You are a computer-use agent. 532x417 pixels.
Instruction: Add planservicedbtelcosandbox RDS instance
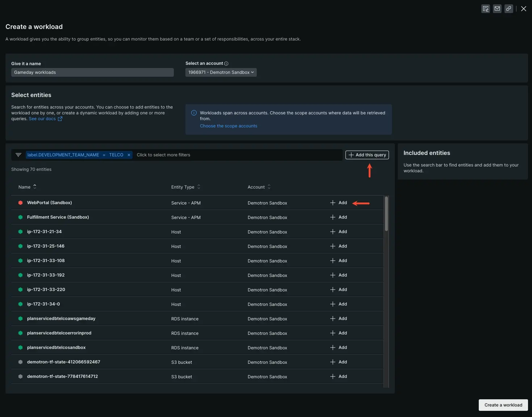(x=339, y=347)
